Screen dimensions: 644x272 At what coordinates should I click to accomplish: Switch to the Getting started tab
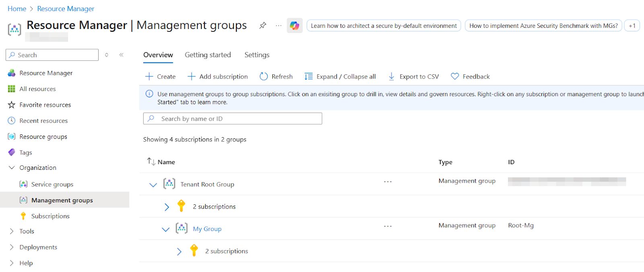pos(208,55)
